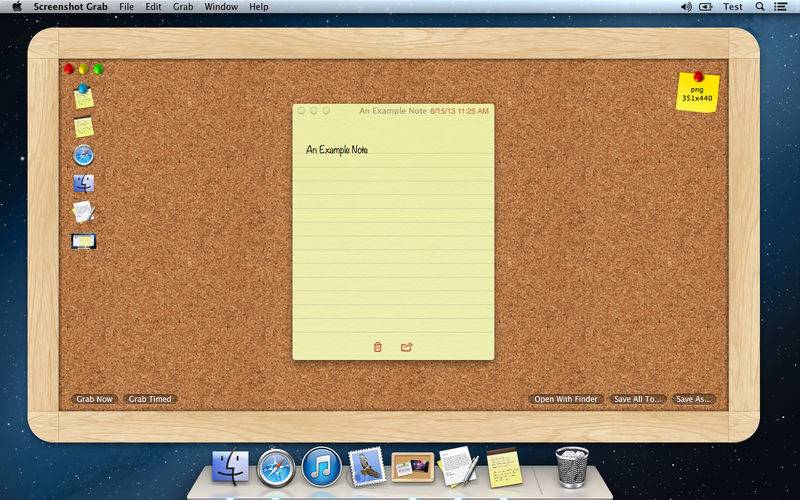This screenshot has width=800, height=500.
Task: Select the sticky note with blue pushpin
Action: 83,96
